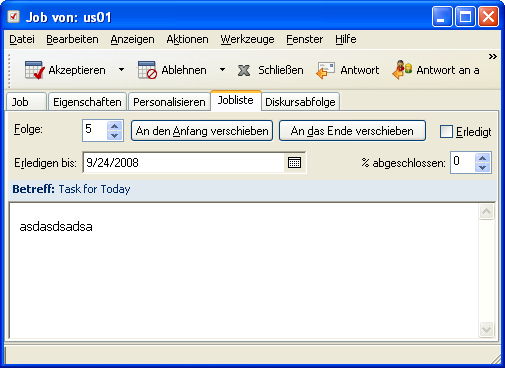Image resolution: width=505 pixels, height=368 pixels.
Task: Minimize the Job von: us01 window
Action: [442, 16]
